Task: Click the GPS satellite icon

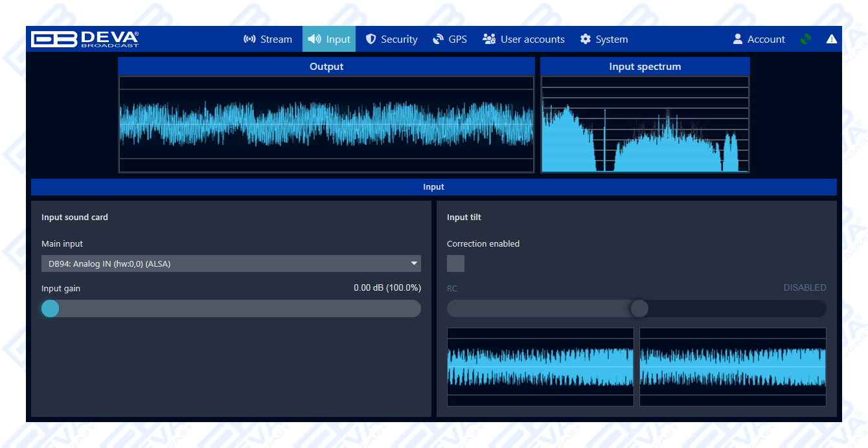Action: 437,39
